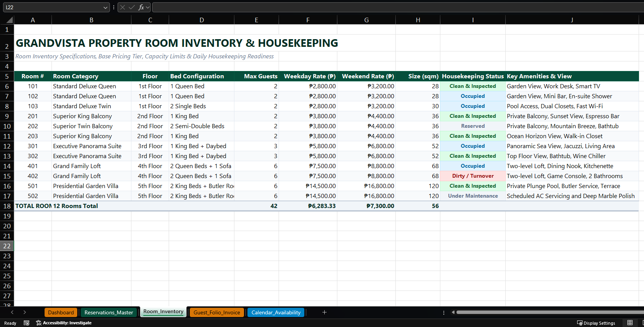644x327 pixels.
Task: Click Pool Access, Dual Closets amenities cell
Action: (572, 106)
